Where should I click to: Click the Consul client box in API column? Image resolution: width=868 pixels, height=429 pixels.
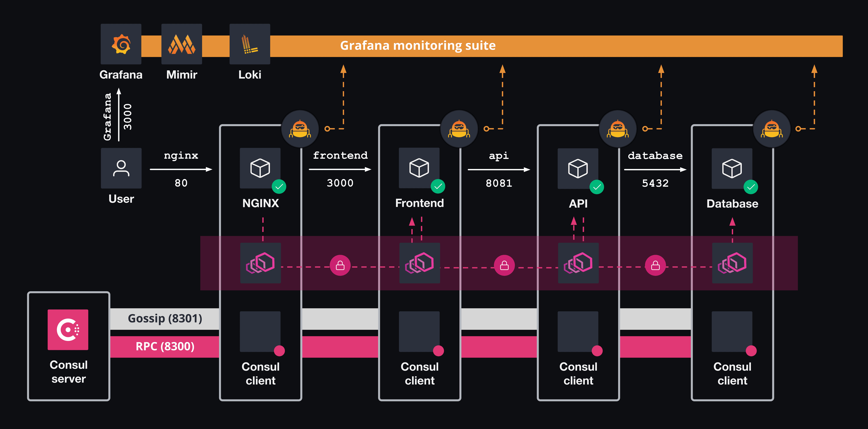[578, 332]
